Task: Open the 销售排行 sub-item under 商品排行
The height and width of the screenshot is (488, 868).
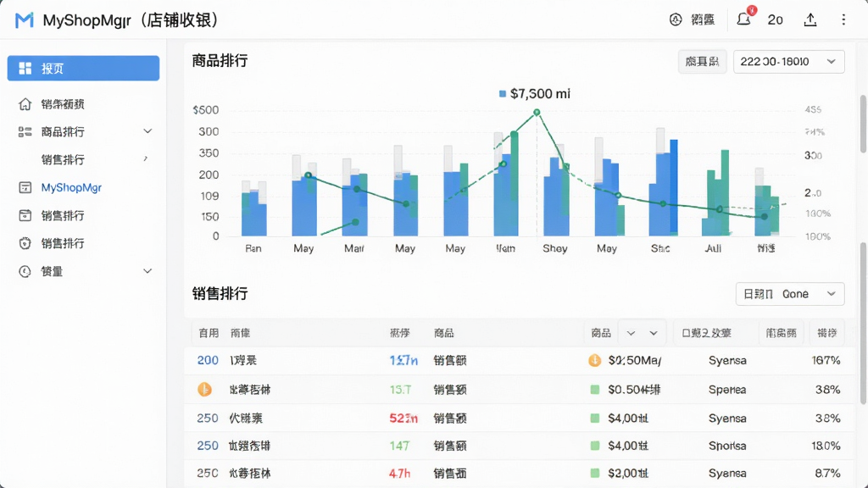Action: point(63,160)
